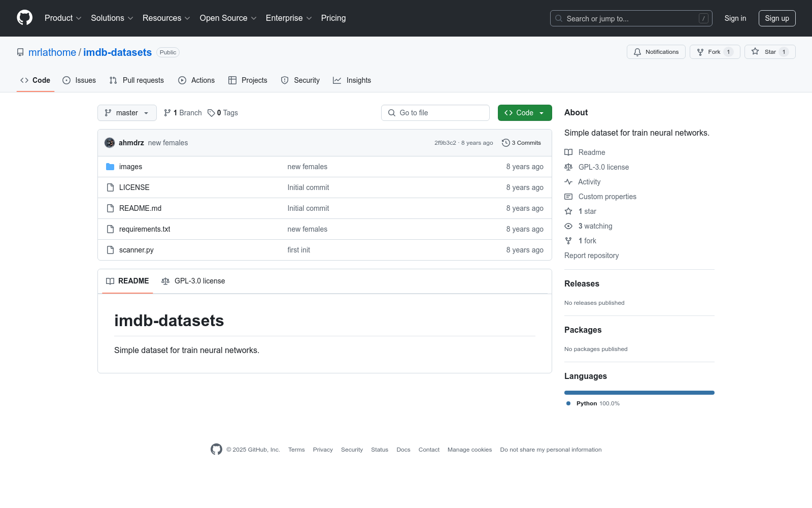Open the Actions tab
Screen dimensions: 812x508
click(196, 80)
